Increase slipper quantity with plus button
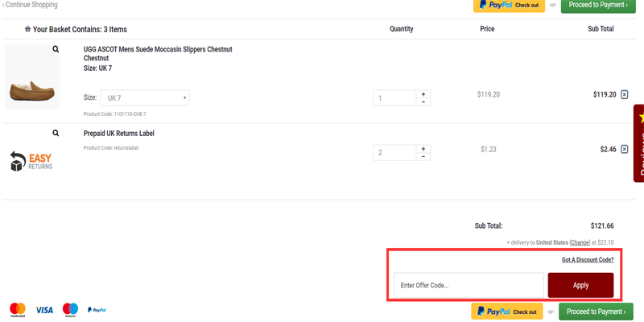This screenshot has width=644, height=322. click(x=423, y=93)
